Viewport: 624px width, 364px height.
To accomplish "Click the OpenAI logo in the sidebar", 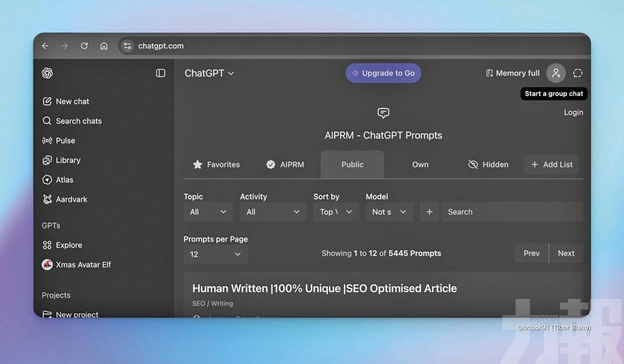I will click(x=47, y=73).
